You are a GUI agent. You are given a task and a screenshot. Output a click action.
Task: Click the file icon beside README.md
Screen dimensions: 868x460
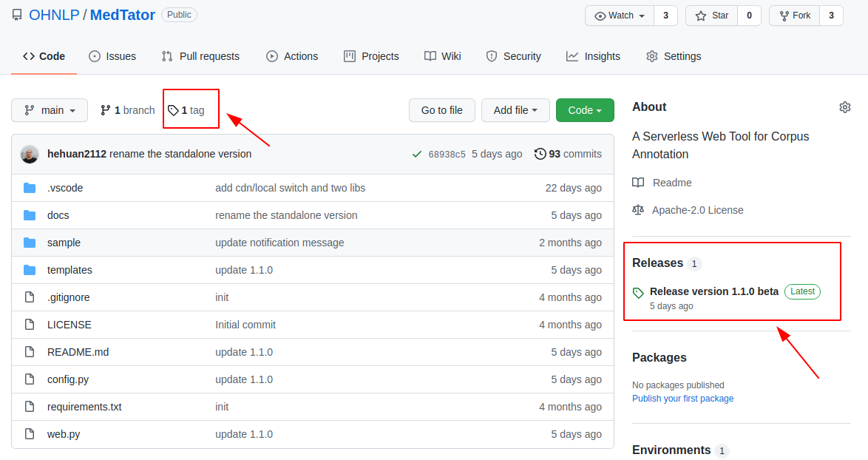coord(30,352)
